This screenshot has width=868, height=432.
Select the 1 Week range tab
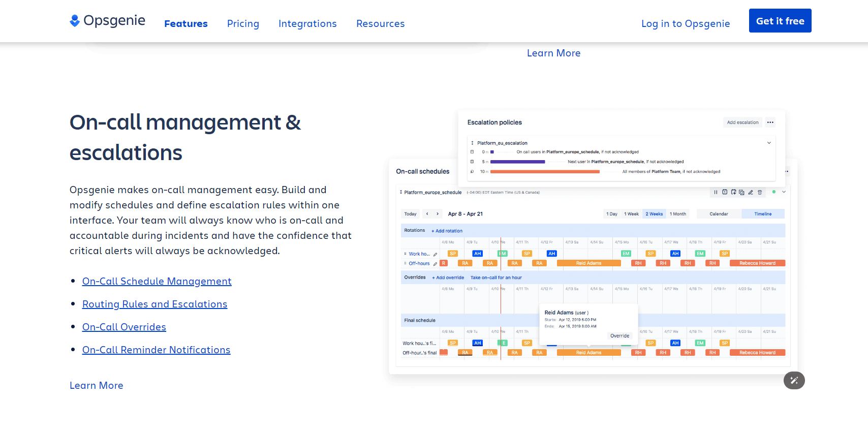tap(632, 214)
